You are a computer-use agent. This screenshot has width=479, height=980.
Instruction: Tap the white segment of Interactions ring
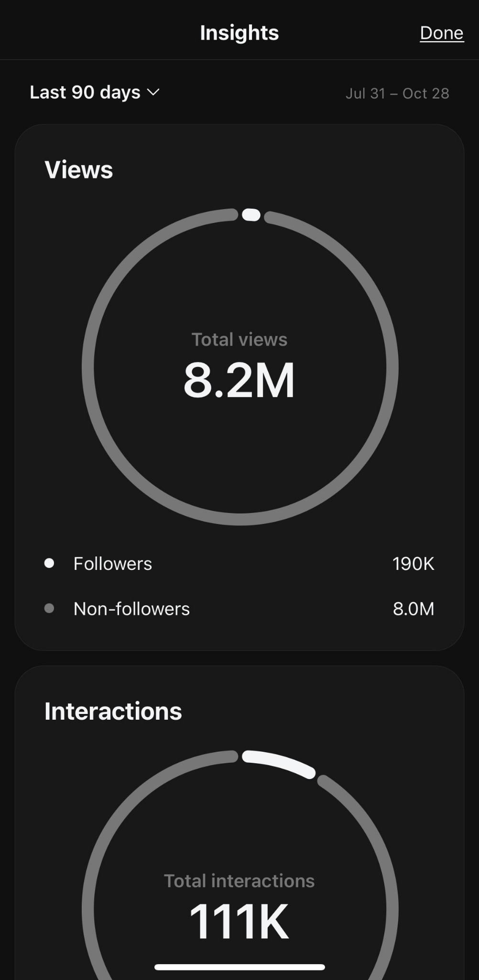tap(280, 763)
